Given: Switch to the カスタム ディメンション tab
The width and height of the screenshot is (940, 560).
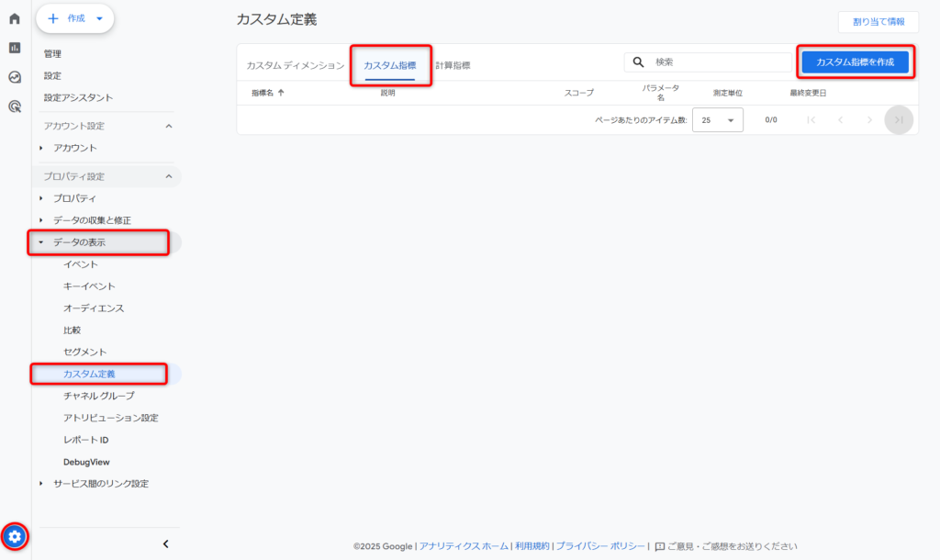Looking at the screenshot, I should (295, 65).
